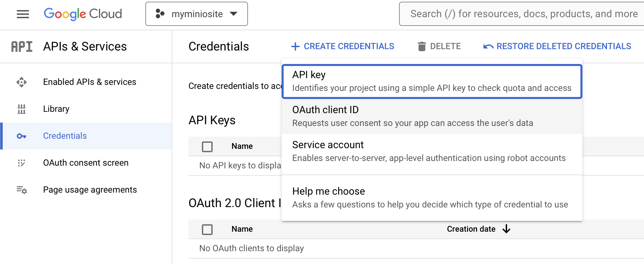Viewport: 644px width, 264px height.
Task: Click the Page usage agreements icon
Action: (x=22, y=190)
